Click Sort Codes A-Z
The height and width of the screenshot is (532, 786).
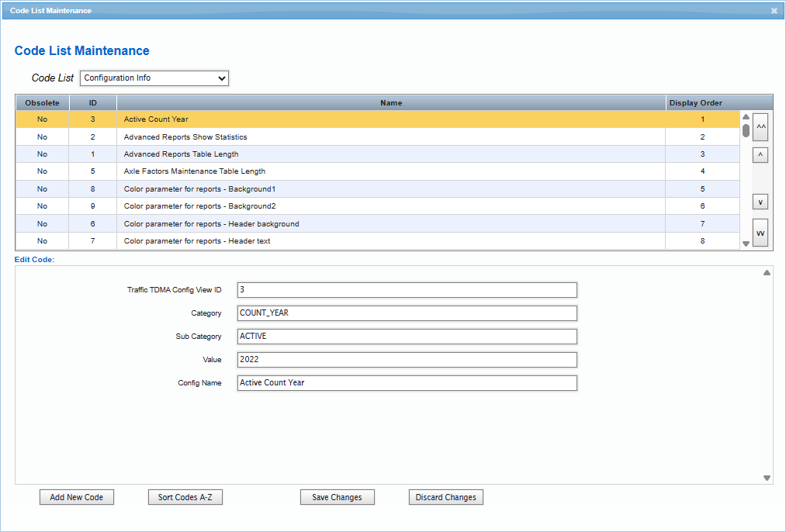tap(185, 497)
